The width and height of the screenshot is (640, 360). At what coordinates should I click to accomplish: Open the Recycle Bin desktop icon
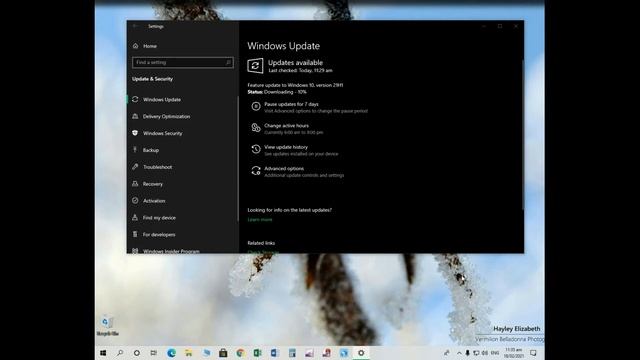pos(107,326)
